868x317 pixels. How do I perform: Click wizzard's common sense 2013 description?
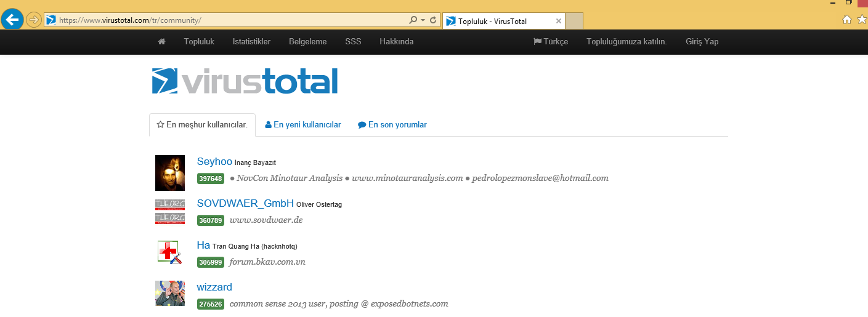point(339,303)
